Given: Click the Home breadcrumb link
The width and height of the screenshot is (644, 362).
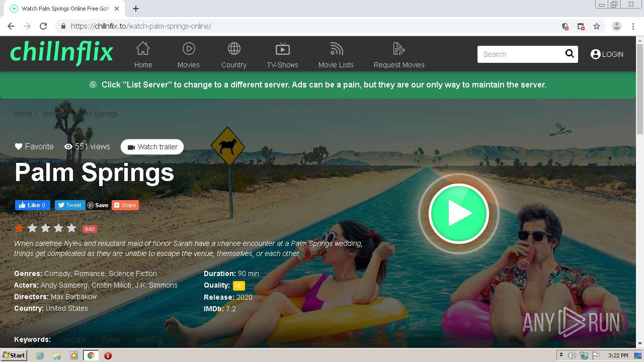Looking at the screenshot, I should pyautogui.click(x=23, y=114).
